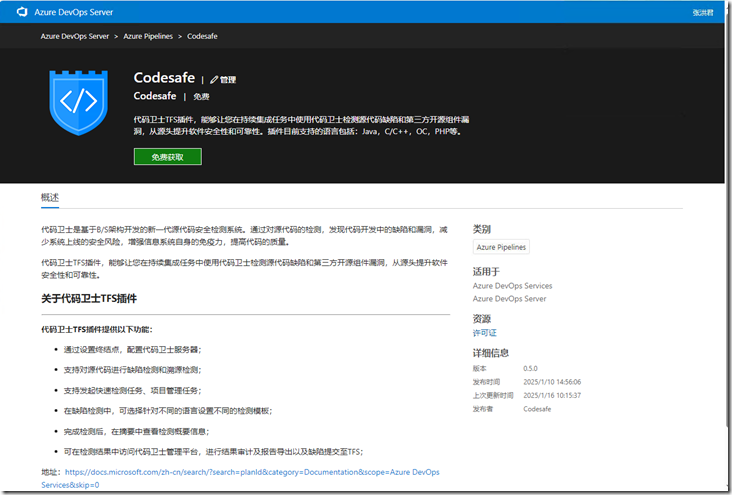
Task: Open the Codesafe publisher link in header
Action: point(155,96)
